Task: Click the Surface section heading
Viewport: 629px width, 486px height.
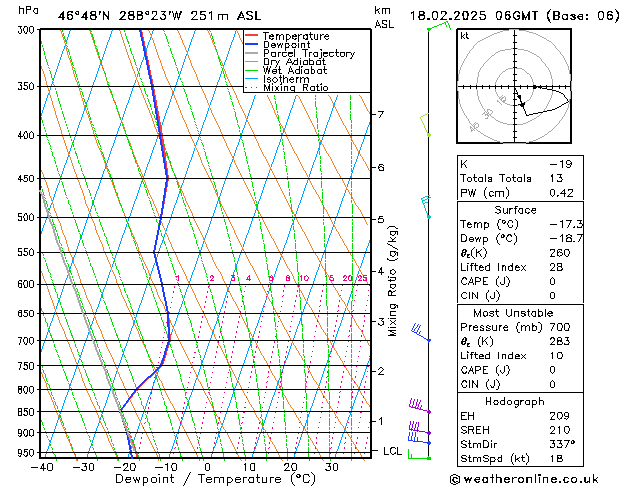Action: (515, 210)
